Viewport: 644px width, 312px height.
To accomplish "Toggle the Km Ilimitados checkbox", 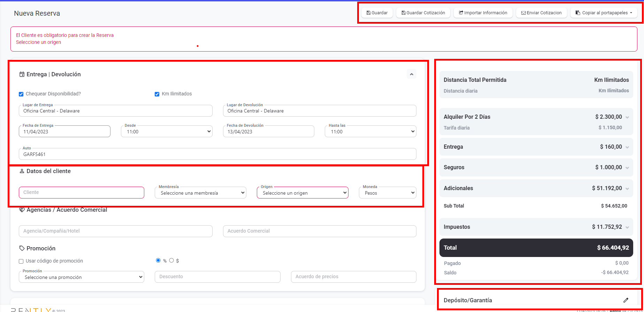I will (x=157, y=94).
